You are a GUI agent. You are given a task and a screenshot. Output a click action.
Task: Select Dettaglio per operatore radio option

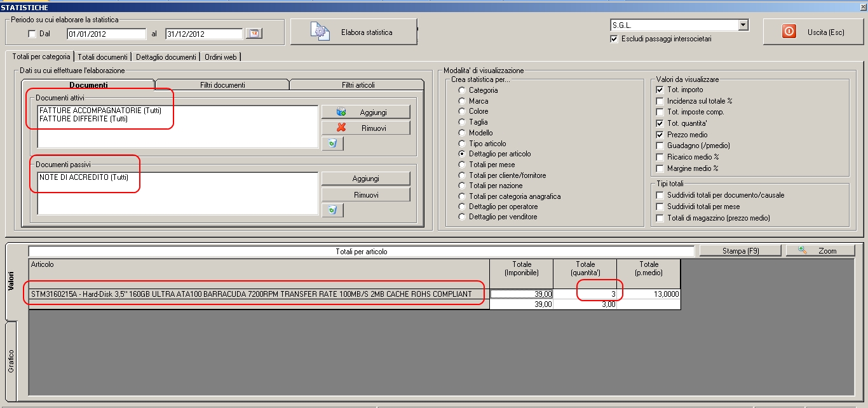point(462,207)
